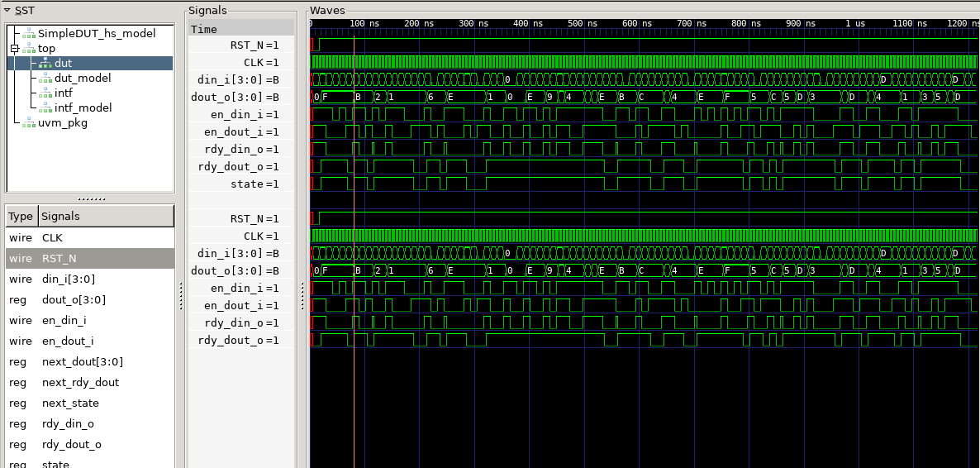Screen dimensions: 980x468
Task: Click the Signals column header
Action: coord(107,216)
